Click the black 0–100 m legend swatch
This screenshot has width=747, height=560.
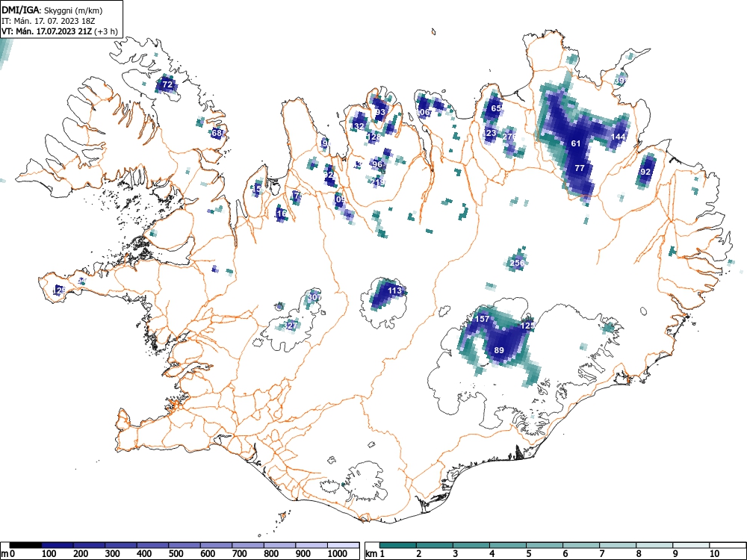click(x=25, y=545)
